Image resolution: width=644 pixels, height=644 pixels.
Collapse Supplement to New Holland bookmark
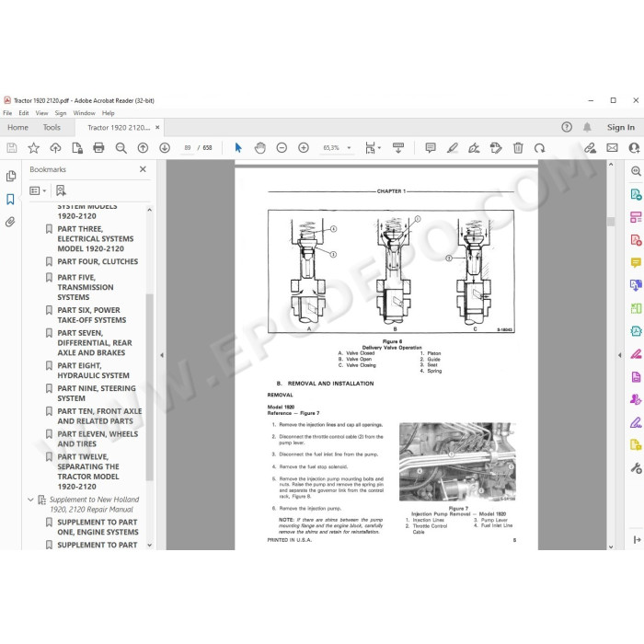30,500
